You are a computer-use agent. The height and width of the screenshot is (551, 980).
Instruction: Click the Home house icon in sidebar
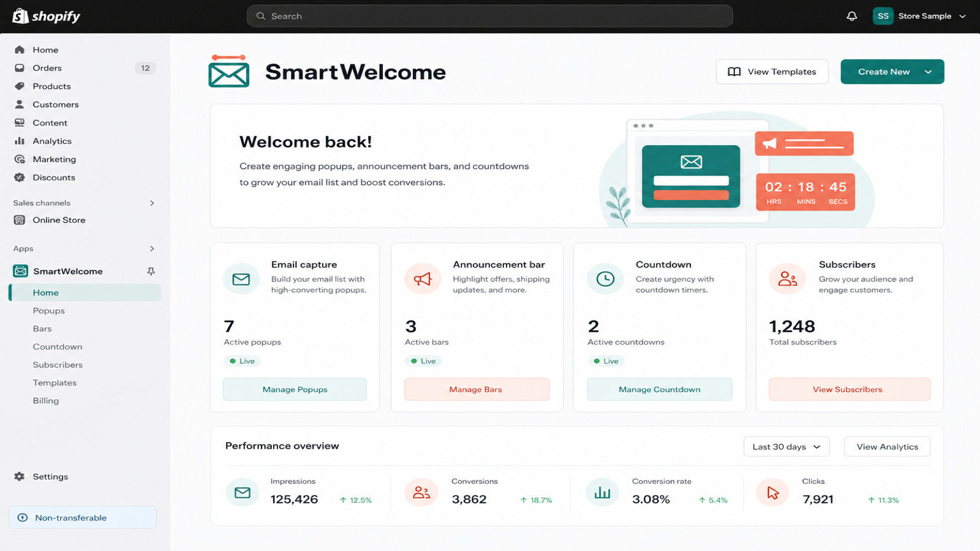tap(20, 50)
